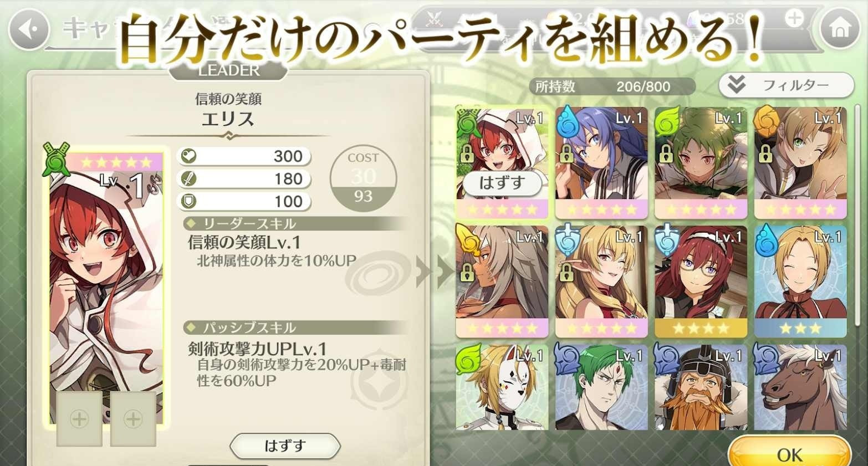This screenshot has height=466, width=868.
Task: Toggle lock on green-haired elf card
Action: coord(666,154)
